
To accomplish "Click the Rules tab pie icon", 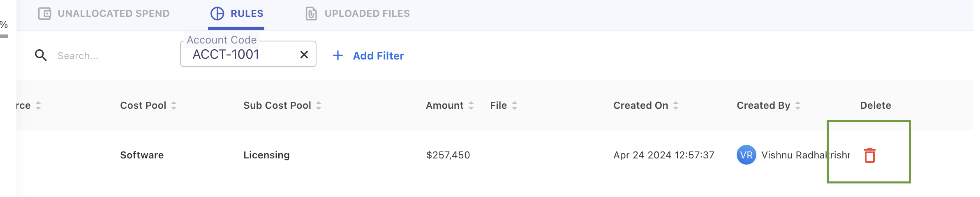I will pyautogui.click(x=217, y=14).
